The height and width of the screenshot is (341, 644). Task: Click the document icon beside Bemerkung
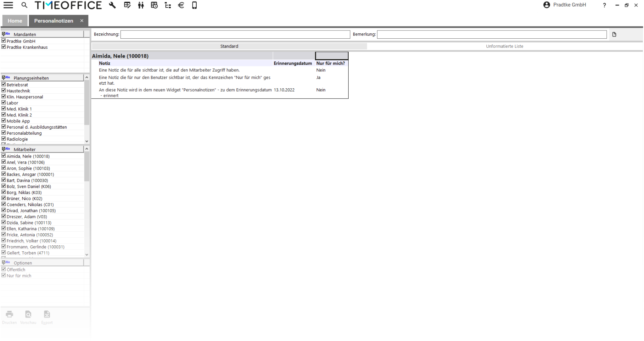[x=614, y=35]
